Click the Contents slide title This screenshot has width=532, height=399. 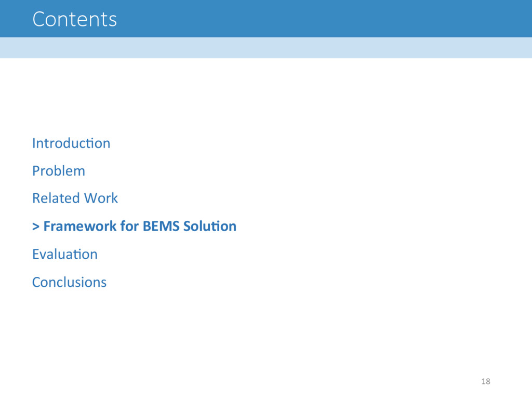(75, 19)
